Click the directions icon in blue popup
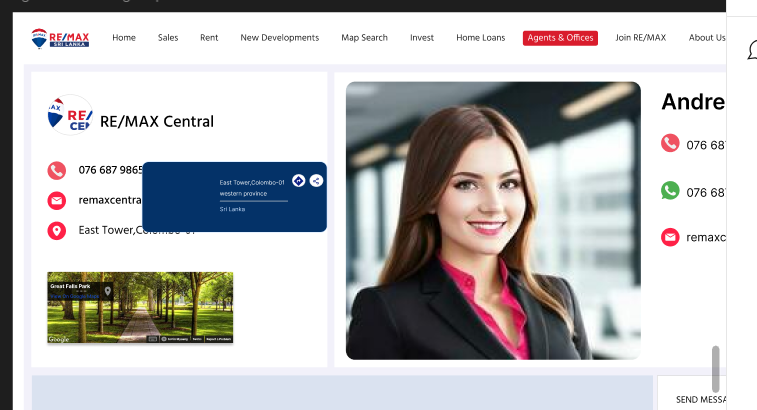The width and height of the screenshot is (757, 410). pyautogui.click(x=298, y=181)
